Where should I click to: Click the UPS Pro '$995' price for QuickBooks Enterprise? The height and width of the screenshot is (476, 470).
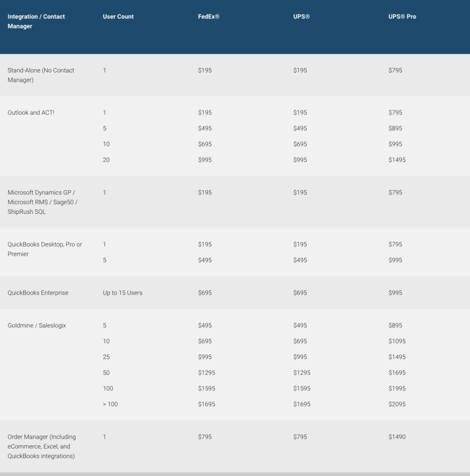(395, 293)
